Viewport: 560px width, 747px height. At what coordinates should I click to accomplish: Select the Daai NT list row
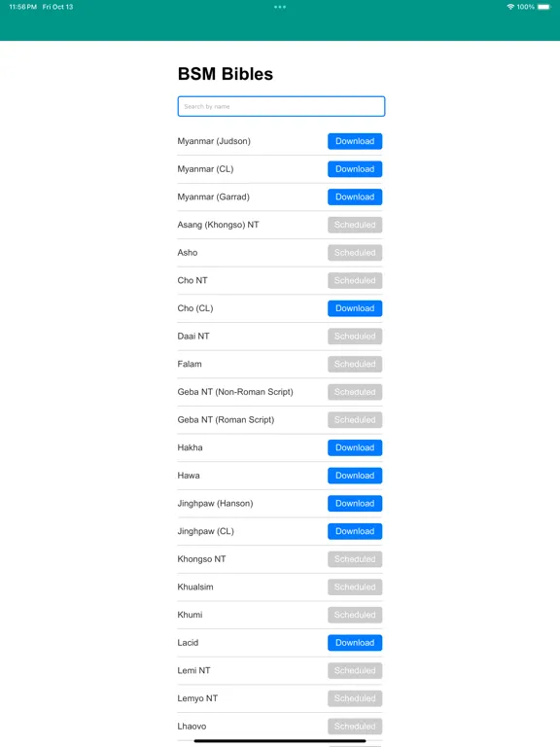coord(280,337)
